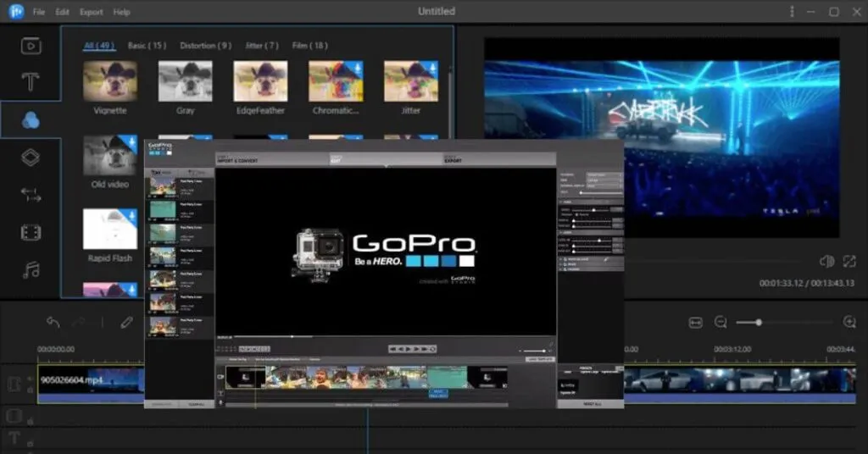Open the Elements filmstrip sidebar icon

(31, 232)
